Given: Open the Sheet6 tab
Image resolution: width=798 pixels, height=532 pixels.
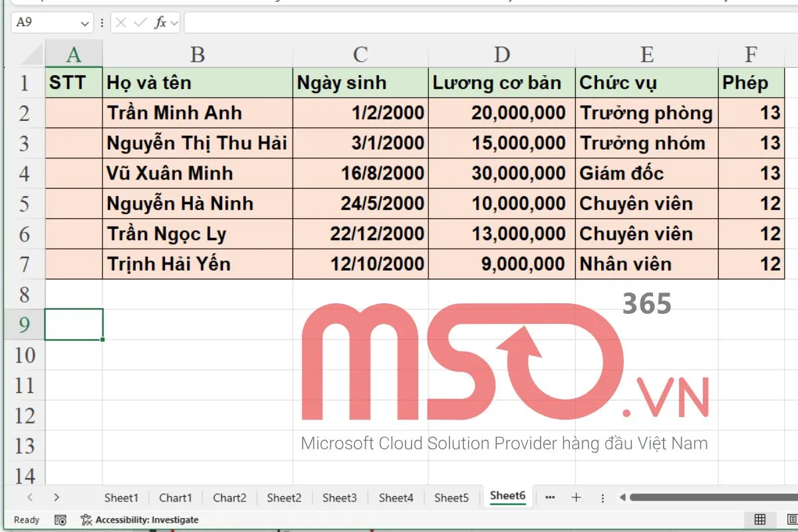Looking at the screenshot, I should click(507, 496).
